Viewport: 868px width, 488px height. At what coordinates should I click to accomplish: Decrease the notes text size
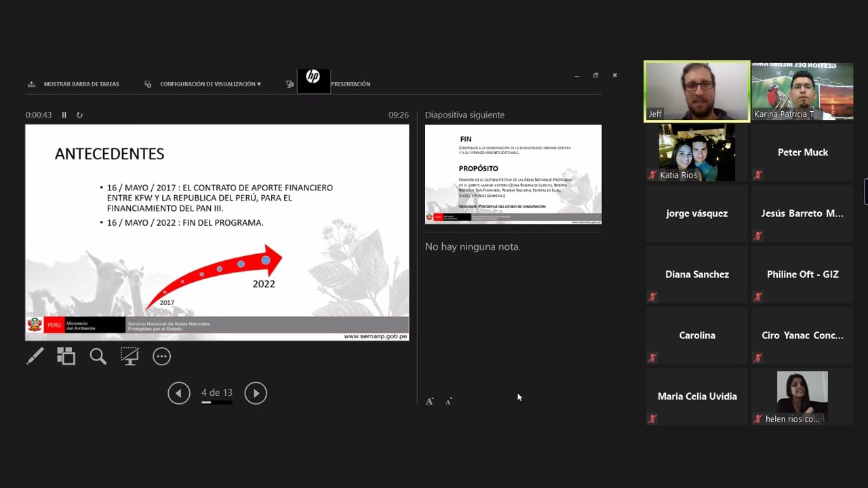(x=448, y=401)
